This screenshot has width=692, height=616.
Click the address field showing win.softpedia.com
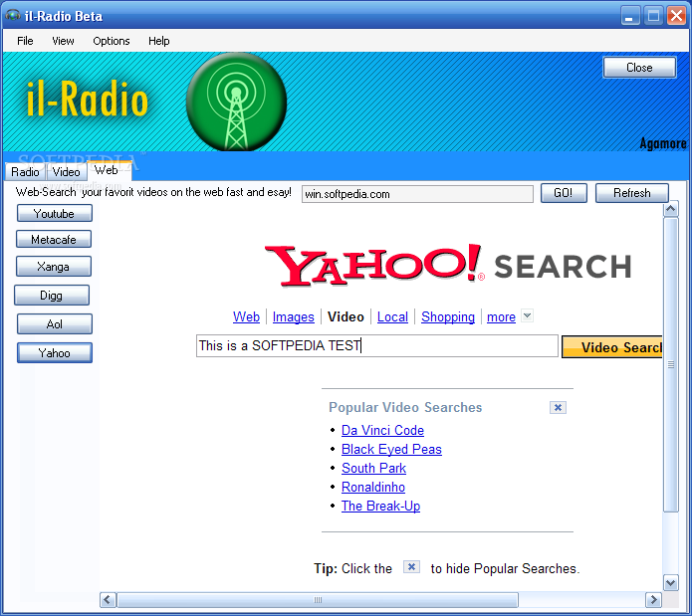(417, 194)
